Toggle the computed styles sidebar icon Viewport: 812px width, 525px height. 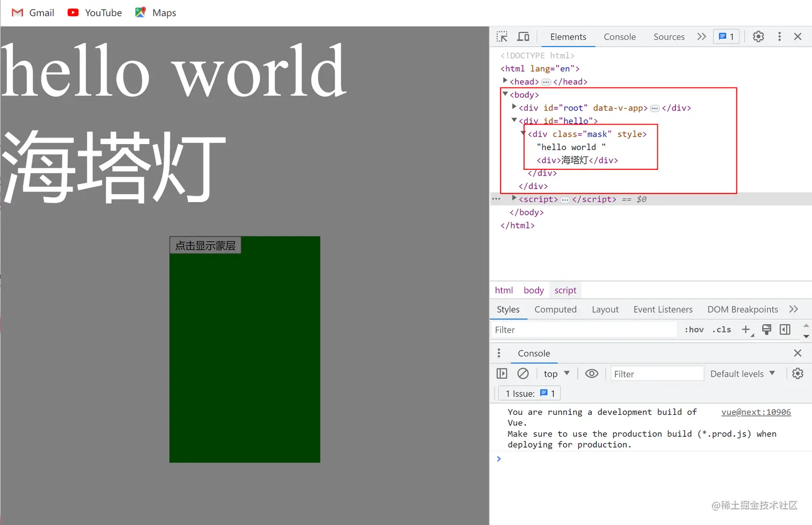pos(785,330)
